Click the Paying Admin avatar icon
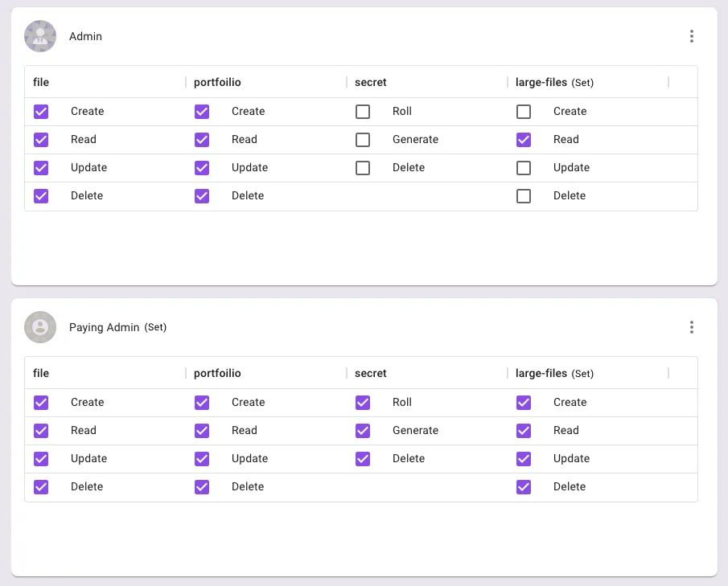The width and height of the screenshot is (728, 586). click(40, 327)
